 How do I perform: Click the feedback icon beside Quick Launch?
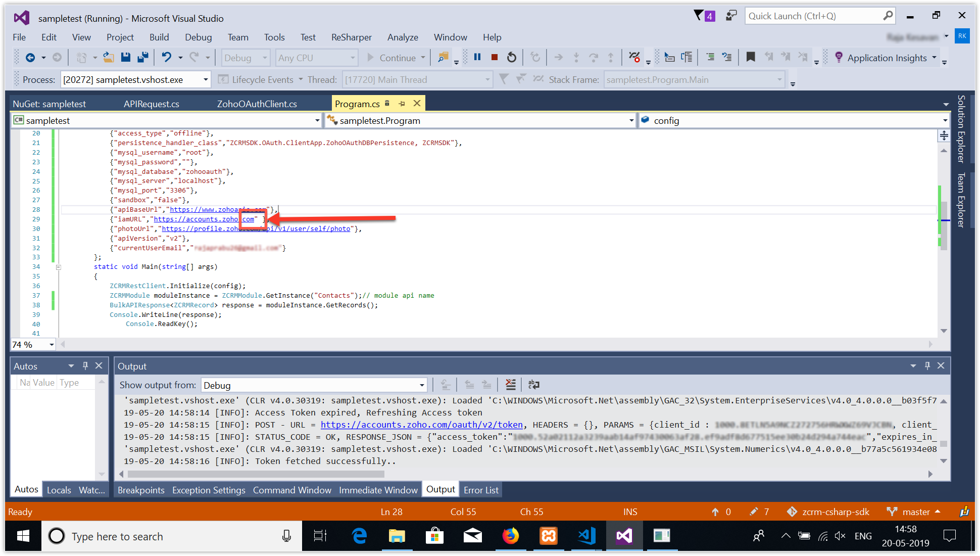click(x=731, y=16)
